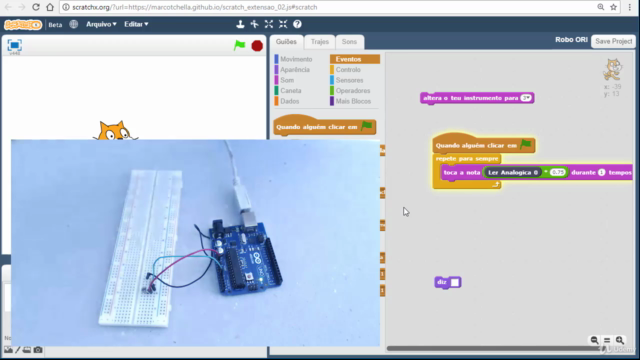The image size is (640, 360).
Task: Select the Shrink sprite tool
Action: pyautogui.click(x=283, y=24)
